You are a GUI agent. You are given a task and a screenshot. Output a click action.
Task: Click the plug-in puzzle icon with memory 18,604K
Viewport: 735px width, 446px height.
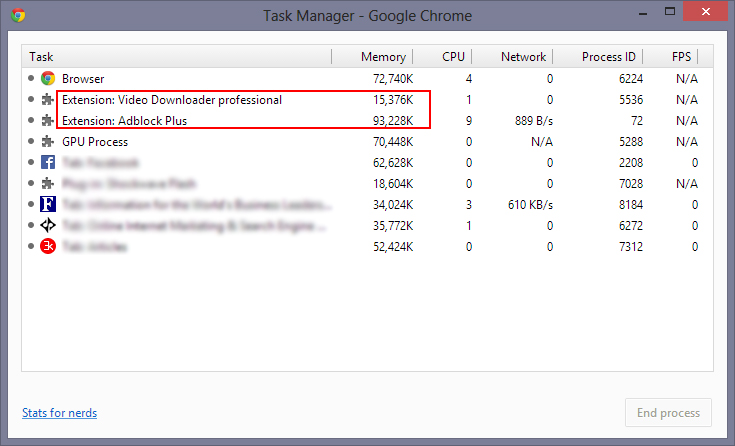pos(47,183)
